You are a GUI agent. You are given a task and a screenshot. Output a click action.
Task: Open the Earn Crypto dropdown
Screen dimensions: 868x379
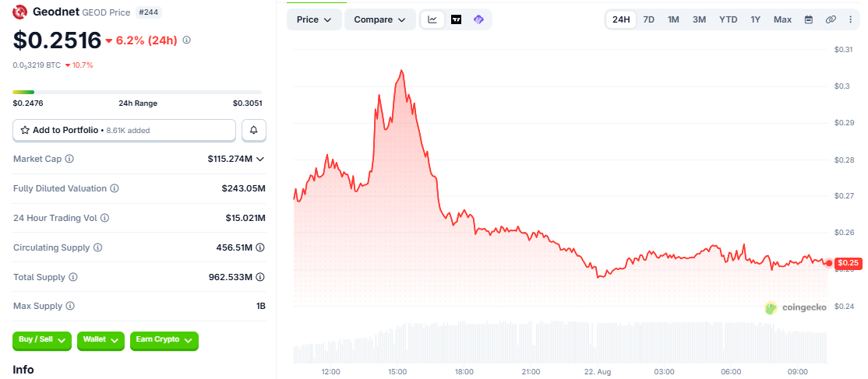pyautogui.click(x=164, y=340)
